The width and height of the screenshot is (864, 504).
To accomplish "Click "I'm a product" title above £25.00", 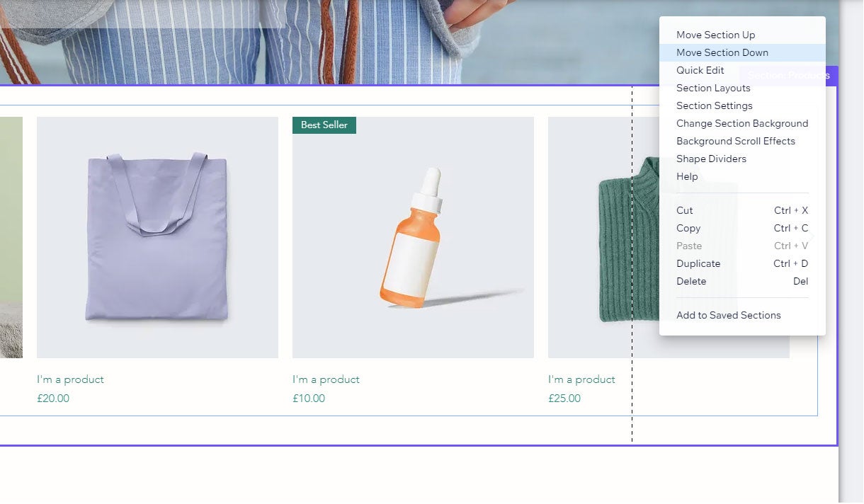I will pos(581,379).
